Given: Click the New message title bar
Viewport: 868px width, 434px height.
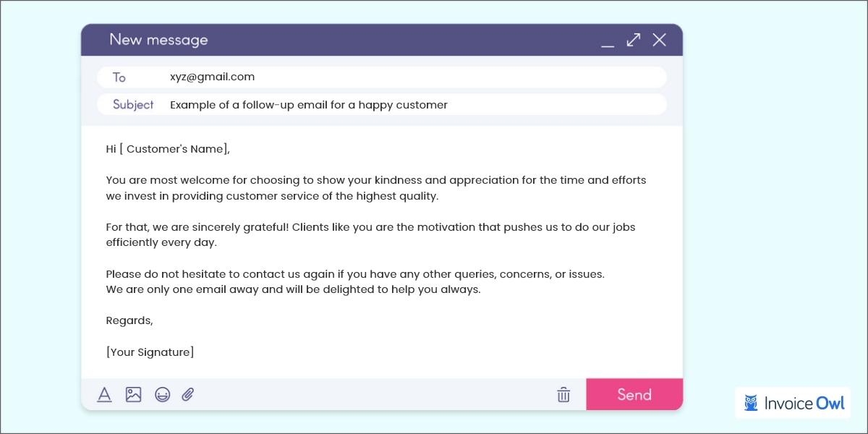Looking at the screenshot, I should pyautogui.click(x=159, y=40).
